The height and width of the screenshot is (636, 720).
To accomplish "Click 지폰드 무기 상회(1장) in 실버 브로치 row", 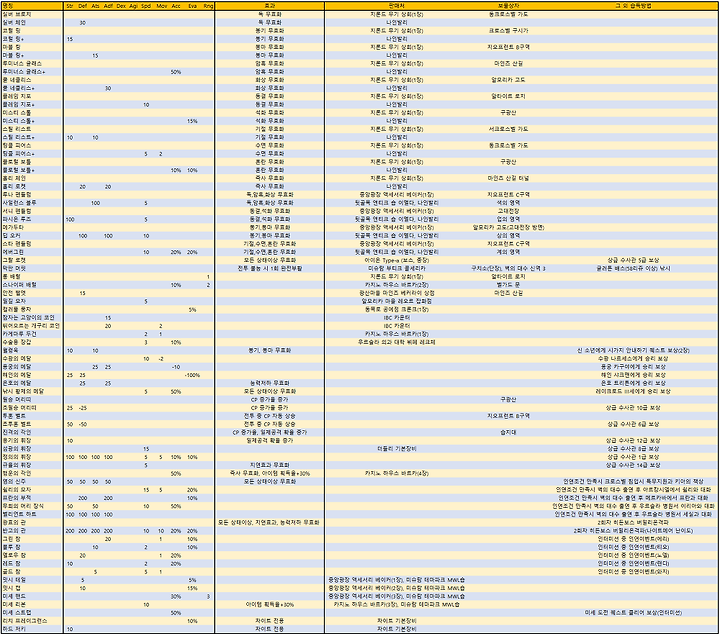I will coord(397,14).
